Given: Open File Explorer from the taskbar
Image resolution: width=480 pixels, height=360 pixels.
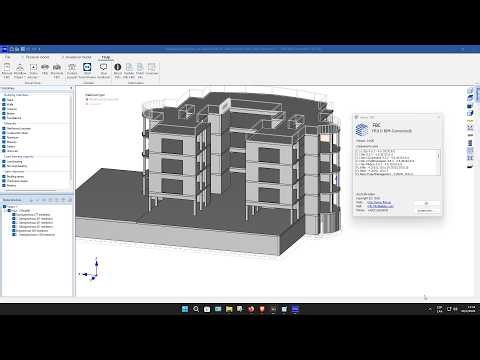Looking at the screenshot, I should [229, 309].
